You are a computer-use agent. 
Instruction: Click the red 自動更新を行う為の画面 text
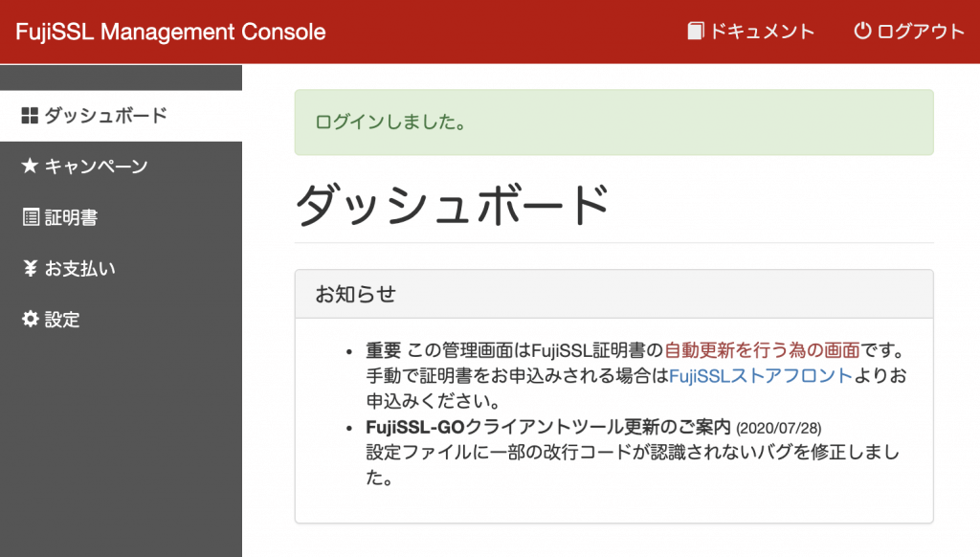tap(762, 350)
